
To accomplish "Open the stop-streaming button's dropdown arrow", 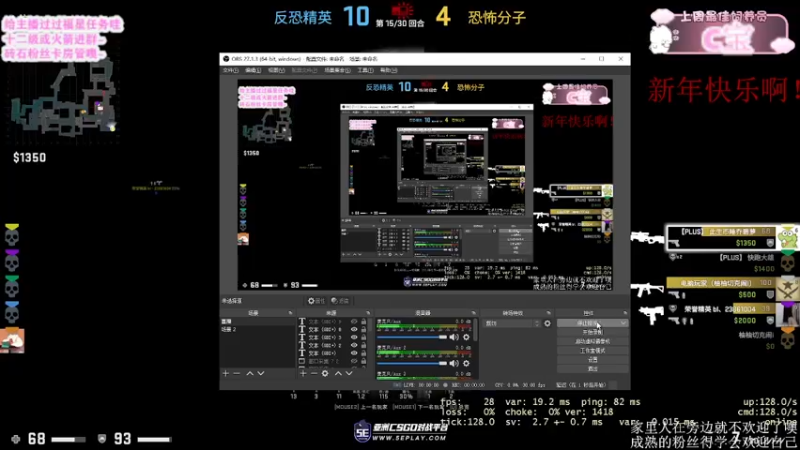I will 623,323.
